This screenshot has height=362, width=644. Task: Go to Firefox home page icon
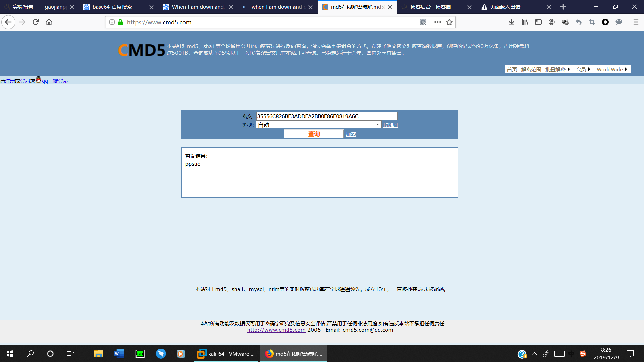pos(49,22)
